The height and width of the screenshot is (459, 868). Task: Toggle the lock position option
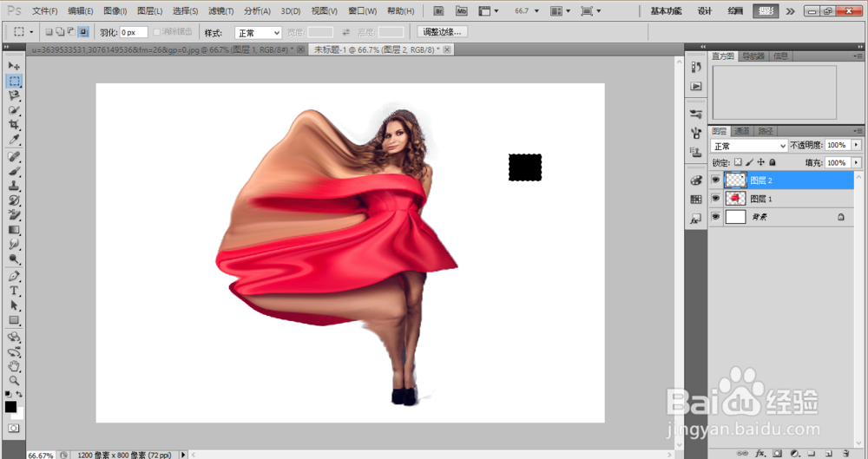point(761,162)
